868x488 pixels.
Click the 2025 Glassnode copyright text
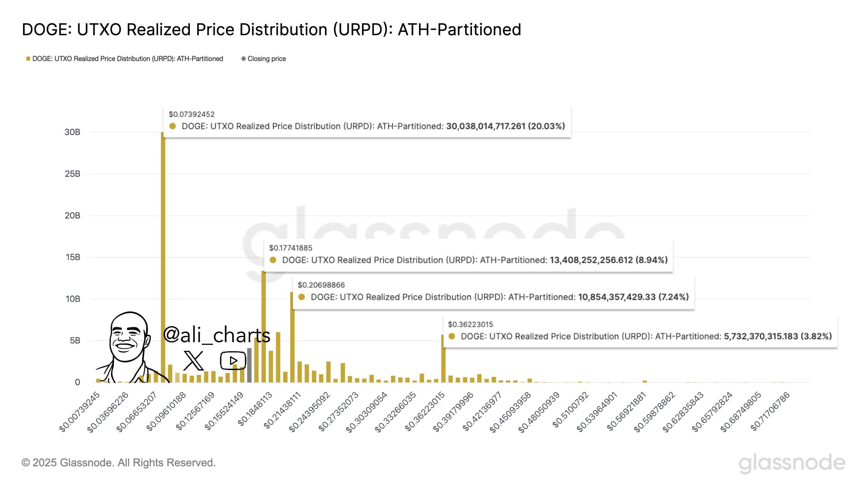(x=119, y=463)
